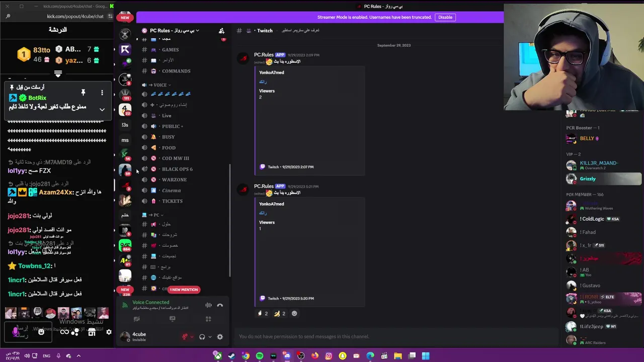Collapse Kick leaderboard down arrow

point(58,74)
